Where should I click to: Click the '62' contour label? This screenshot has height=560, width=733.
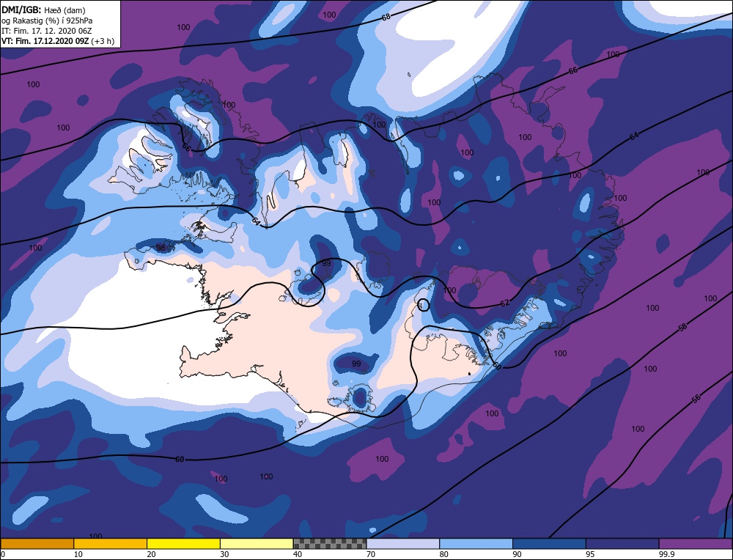pos(504,303)
